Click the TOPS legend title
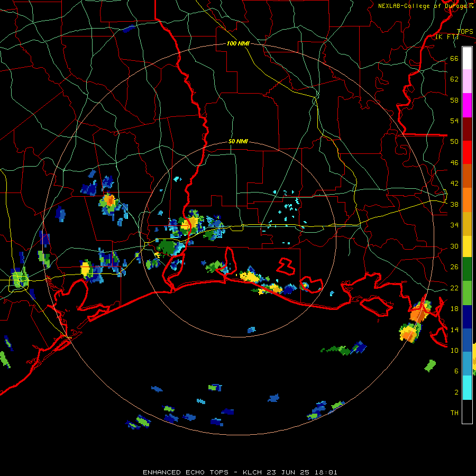The image size is (476, 476). 465,32
